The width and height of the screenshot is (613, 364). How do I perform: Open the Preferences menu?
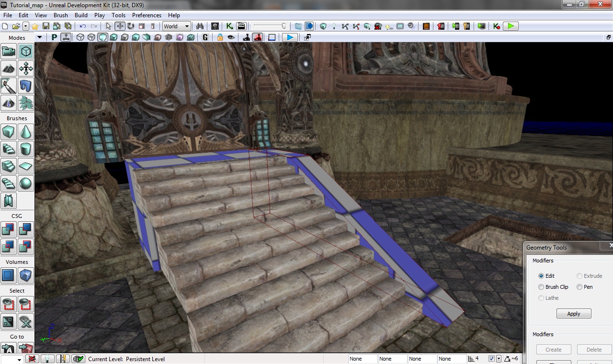pyautogui.click(x=147, y=15)
